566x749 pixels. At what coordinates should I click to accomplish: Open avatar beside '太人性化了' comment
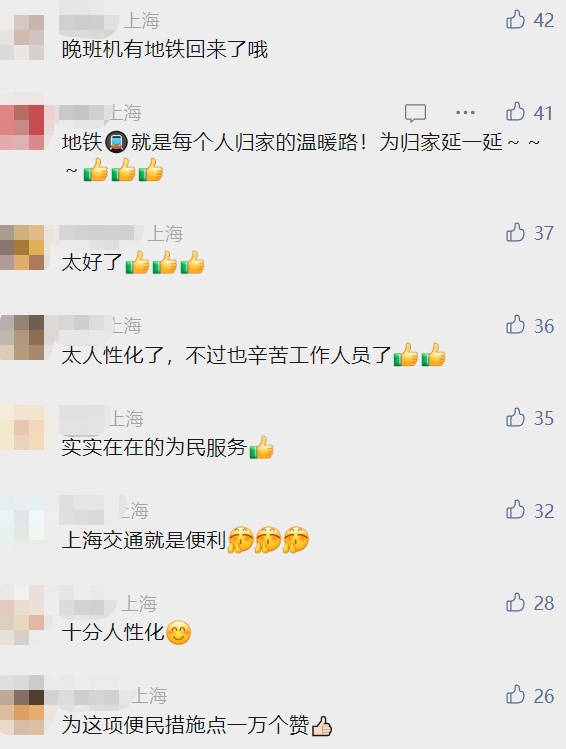[x=22, y=337]
